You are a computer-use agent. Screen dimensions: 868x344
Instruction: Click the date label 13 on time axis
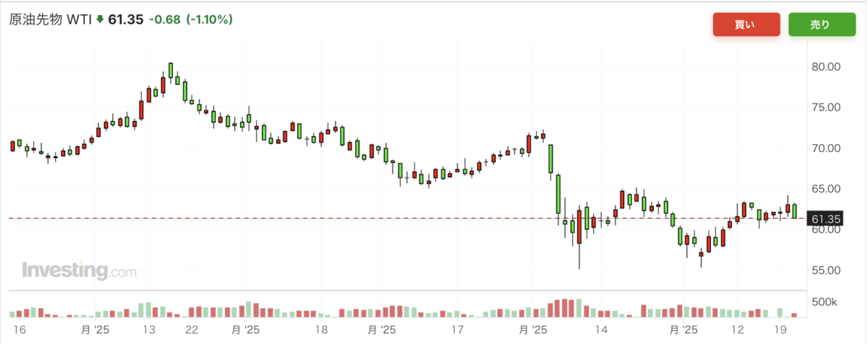(150, 330)
